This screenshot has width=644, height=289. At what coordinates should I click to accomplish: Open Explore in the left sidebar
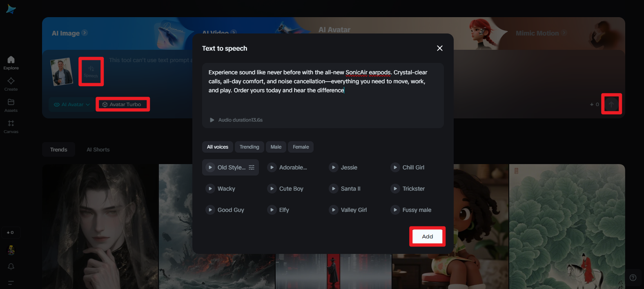point(11,63)
